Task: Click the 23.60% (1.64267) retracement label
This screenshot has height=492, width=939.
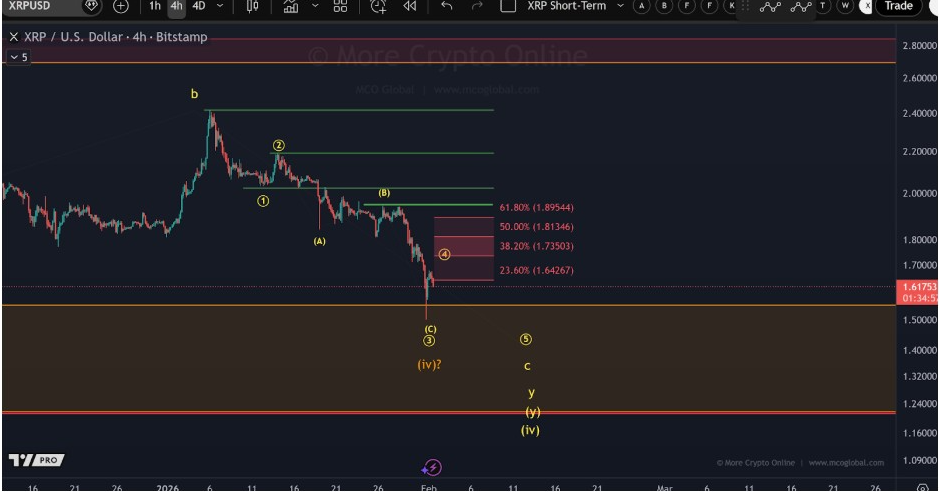Action: click(x=536, y=270)
